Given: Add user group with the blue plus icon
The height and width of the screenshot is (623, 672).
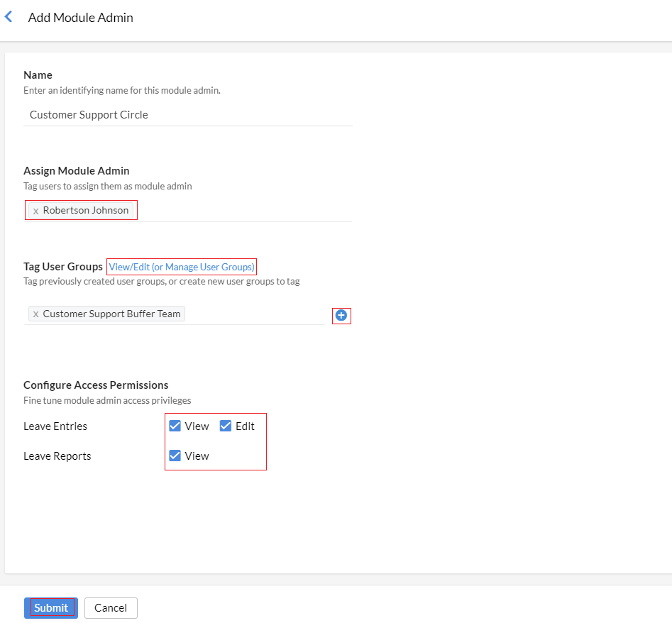Looking at the screenshot, I should click(x=341, y=315).
